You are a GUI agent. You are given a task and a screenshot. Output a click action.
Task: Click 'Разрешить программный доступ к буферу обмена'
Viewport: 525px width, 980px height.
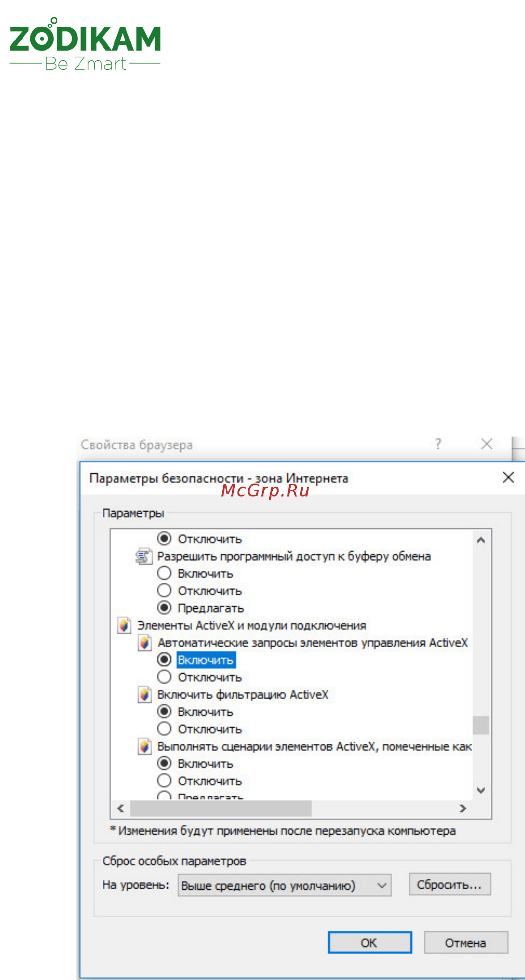294,556
